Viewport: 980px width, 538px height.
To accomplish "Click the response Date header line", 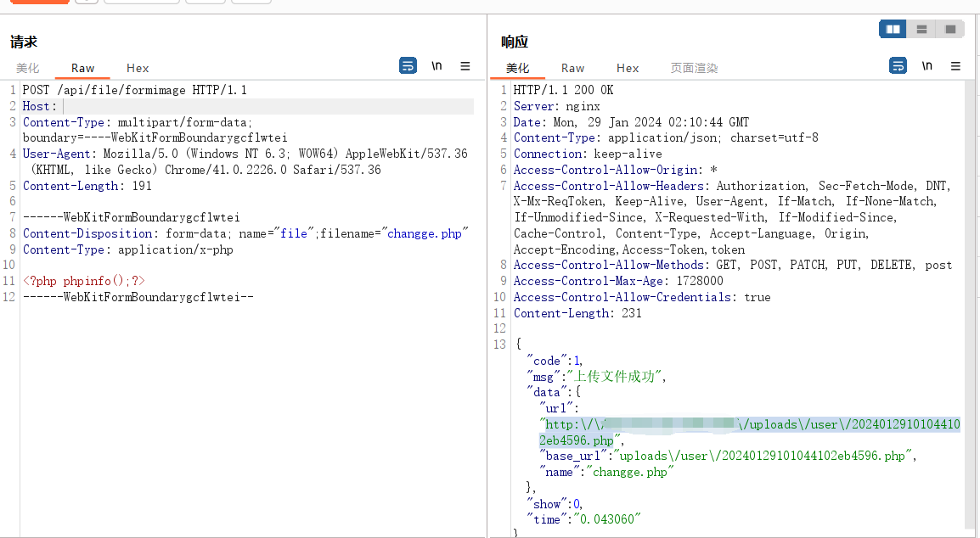I will [x=631, y=122].
